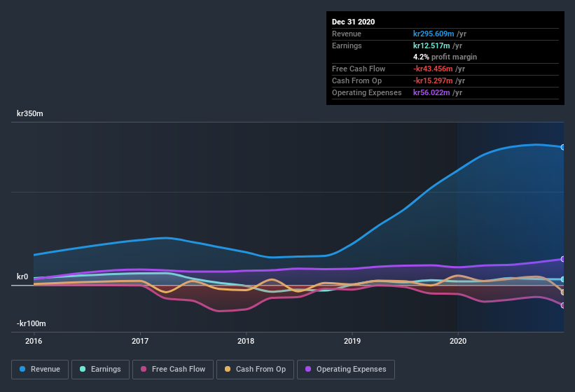Screen dimensions: 575x392
Task: Click the -kr43.456m free cash flow value
Action: pyautogui.click(x=433, y=69)
